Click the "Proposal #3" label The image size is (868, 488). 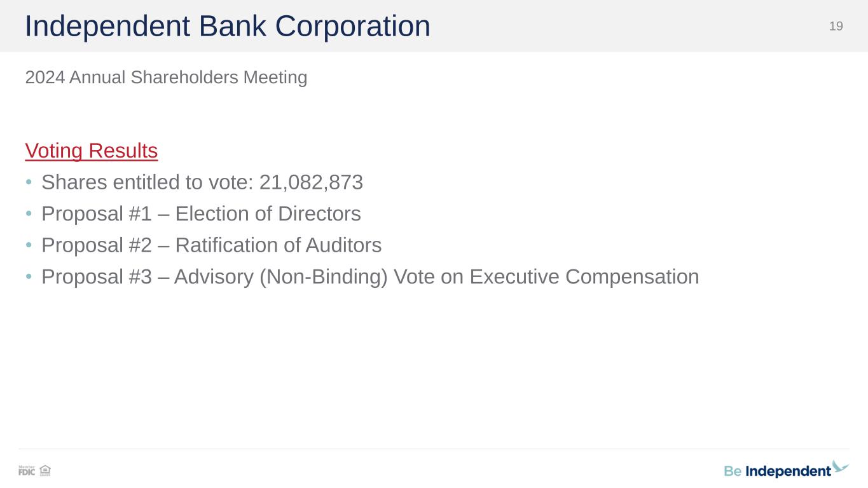(x=97, y=277)
